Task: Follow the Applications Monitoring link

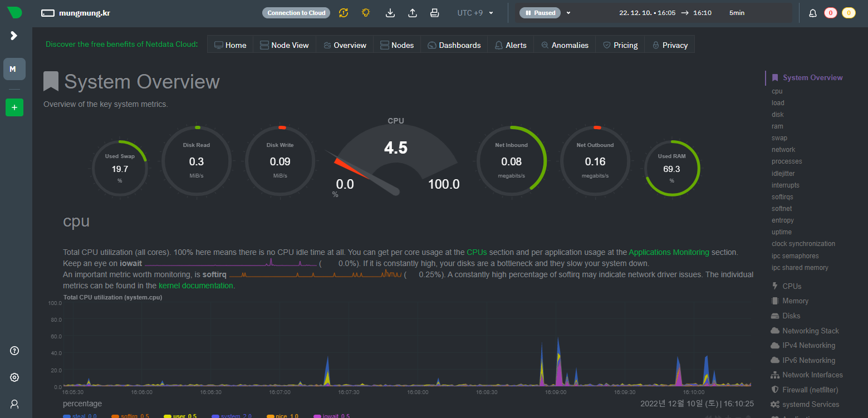Action: [669, 252]
